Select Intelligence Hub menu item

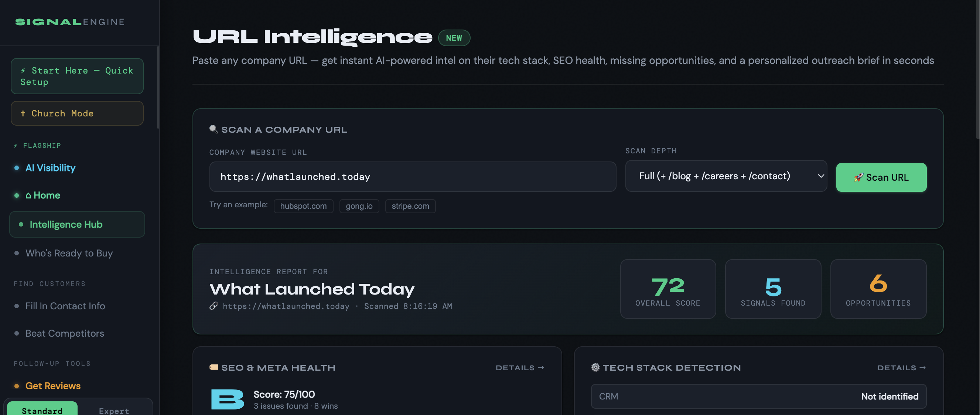pyautogui.click(x=77, y=224)
